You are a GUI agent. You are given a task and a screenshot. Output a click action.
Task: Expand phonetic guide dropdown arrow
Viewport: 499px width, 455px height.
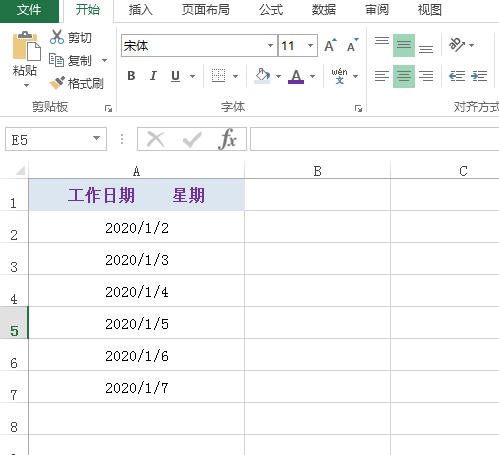tap(355, 76)
